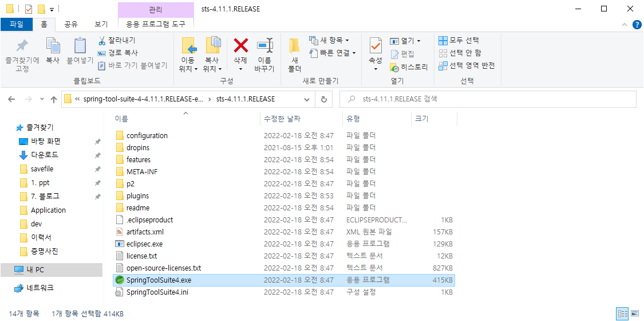Click Select all (모두 선택)
This screenshot has width=644, height=321.
[459, 40]
